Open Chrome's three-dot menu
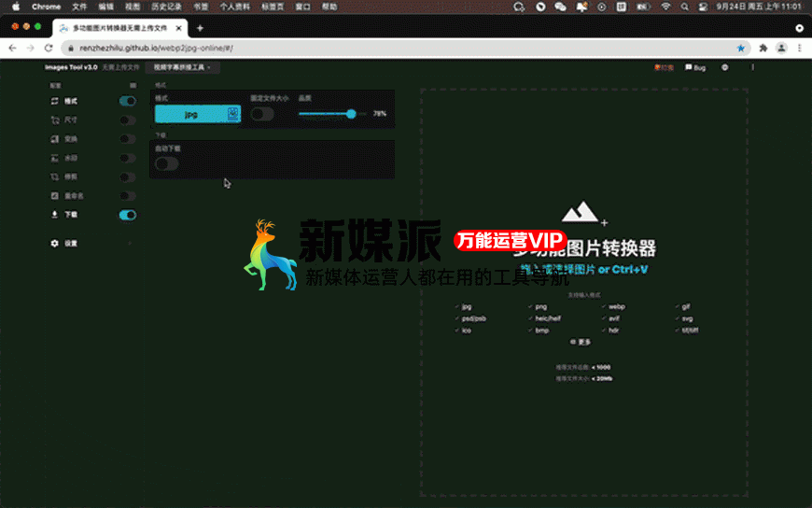The width and height of the screenshot is (812, 508). pos(800,49)
